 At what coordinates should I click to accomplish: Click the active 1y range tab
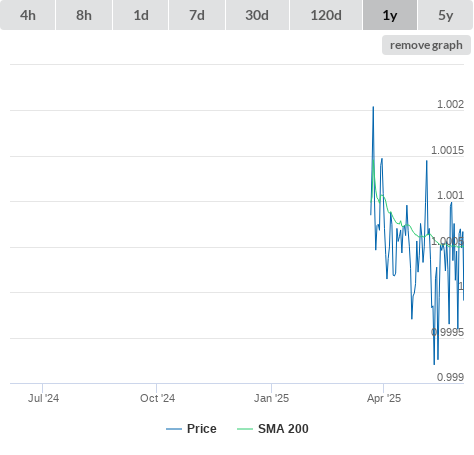click(x=390, y=15)
